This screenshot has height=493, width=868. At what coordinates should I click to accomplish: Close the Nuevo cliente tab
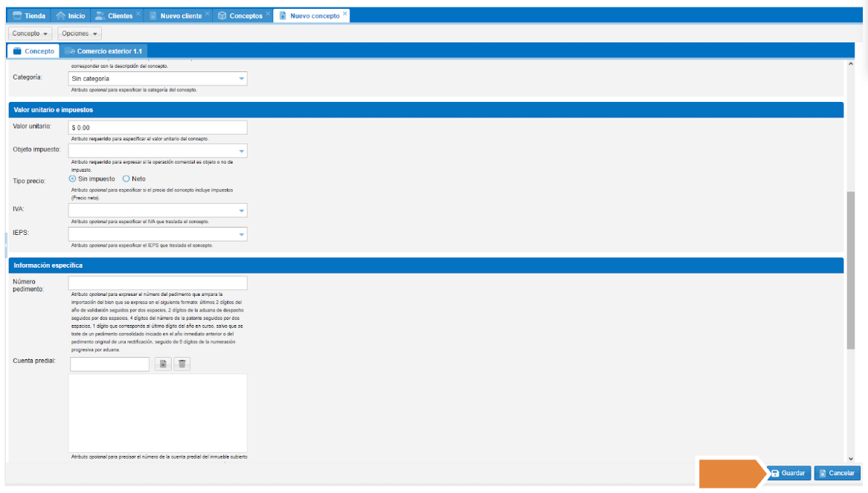click(x=207, y=14)
